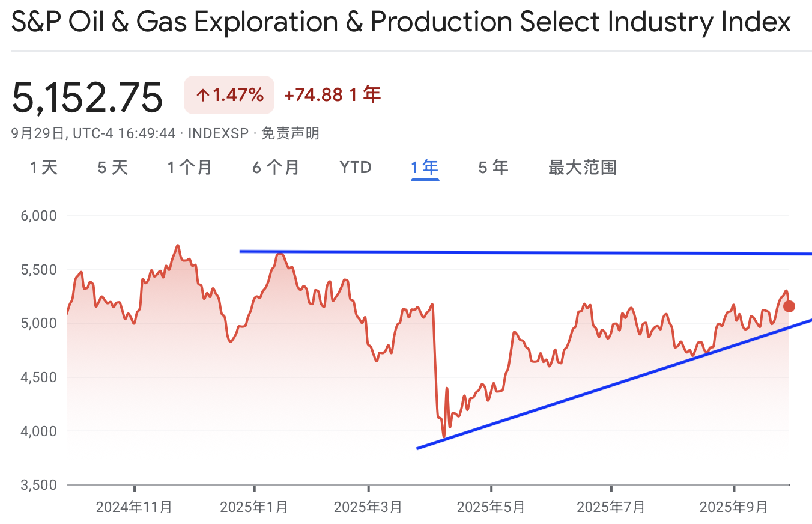This screenshot has height=524, width=812.
Task: Click the red current-price dot on chart
Action: click(789, 306)
